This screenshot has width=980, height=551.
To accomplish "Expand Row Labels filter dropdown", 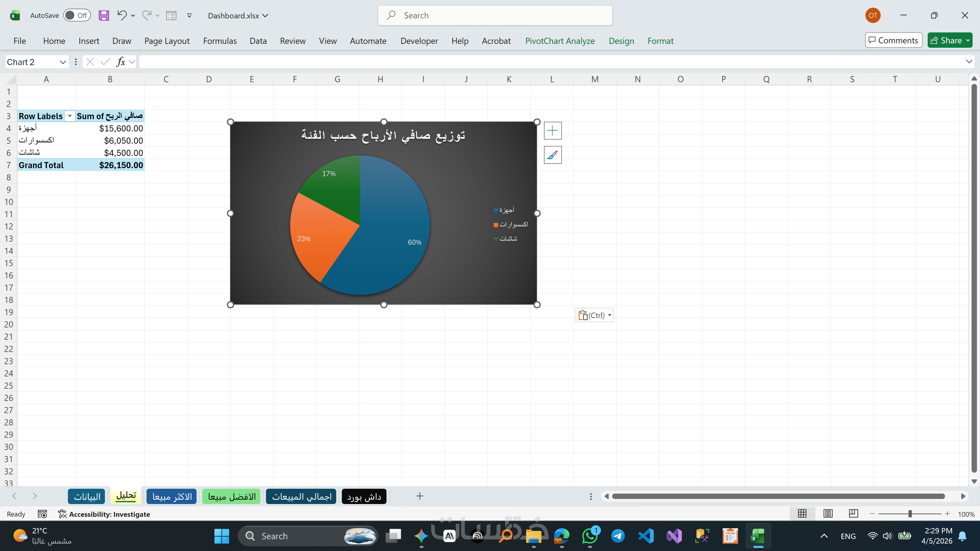I will (x=70, y=116).
